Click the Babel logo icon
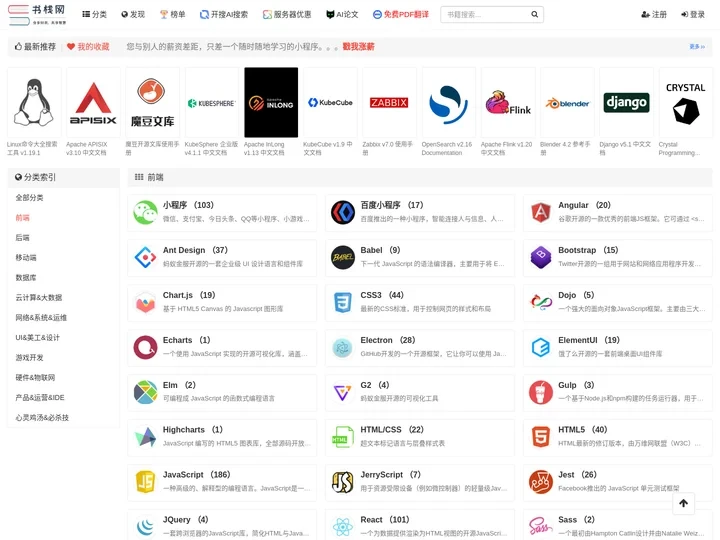This screenshot has height=540, width=720. [x=343, y=258]
